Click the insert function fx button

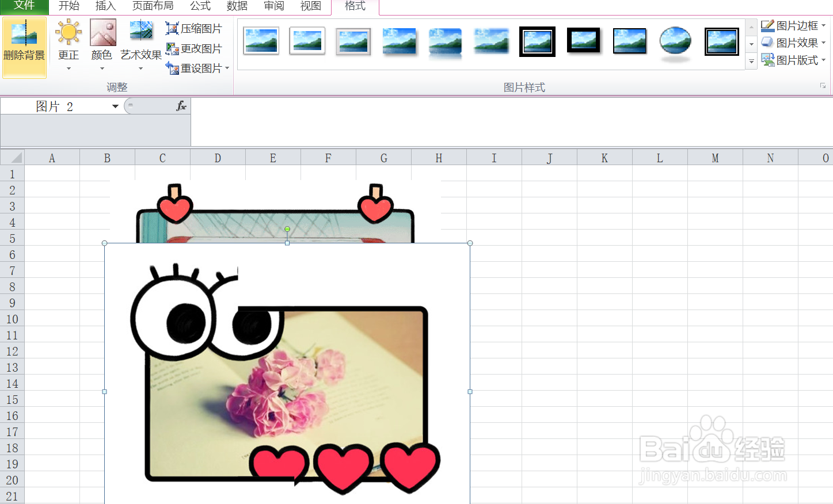tap(181, 106)
